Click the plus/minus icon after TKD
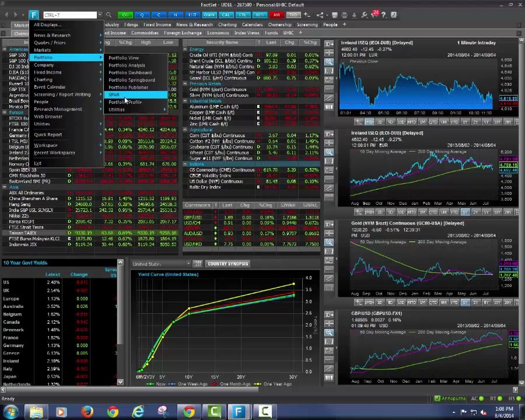This screenshot has height=420, width=525. click(307, 15)
